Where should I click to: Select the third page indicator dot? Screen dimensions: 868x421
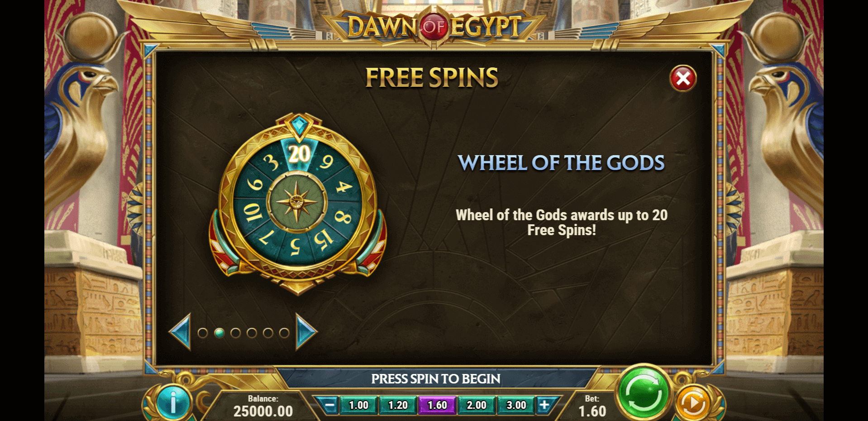[x=235, y=333]
